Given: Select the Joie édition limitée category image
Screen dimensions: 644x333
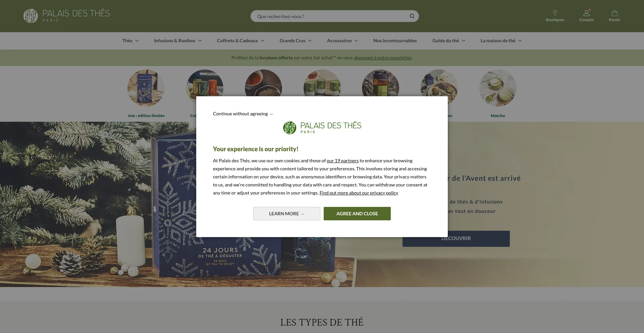Looking at the screenshot, I should click(x=146, y=88).
